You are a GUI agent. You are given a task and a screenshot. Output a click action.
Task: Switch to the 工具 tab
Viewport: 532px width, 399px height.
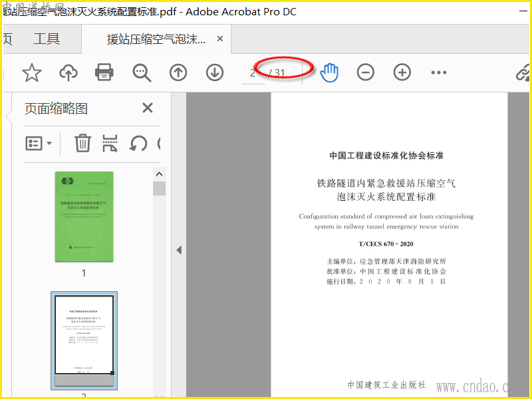47,39
